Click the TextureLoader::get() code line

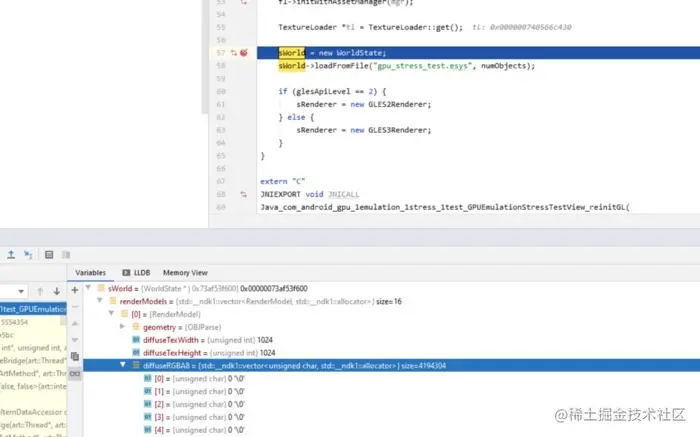coord(371,27)
